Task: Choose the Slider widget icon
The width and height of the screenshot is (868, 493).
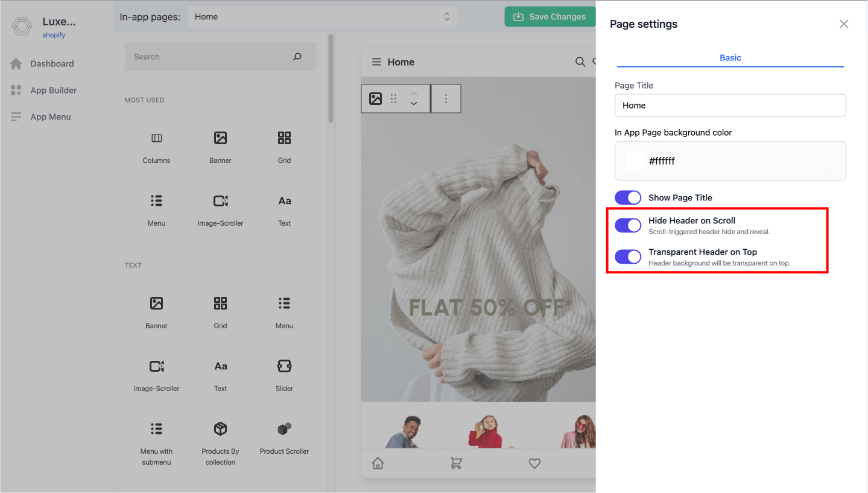Action: pos(284,366)
